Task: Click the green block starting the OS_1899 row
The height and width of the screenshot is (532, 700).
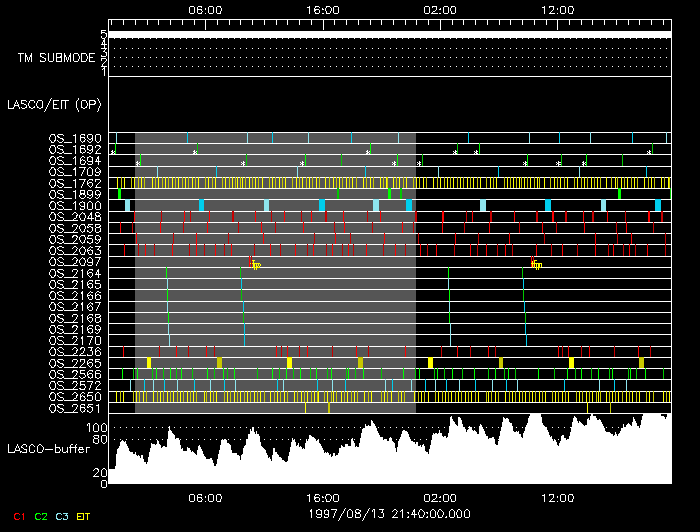Action: click(120, 194)
